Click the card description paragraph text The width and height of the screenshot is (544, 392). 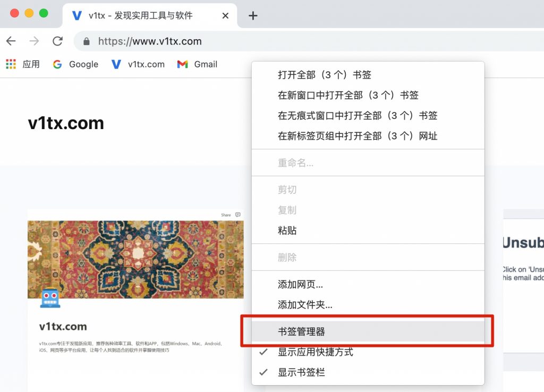(x=130, y=347)
